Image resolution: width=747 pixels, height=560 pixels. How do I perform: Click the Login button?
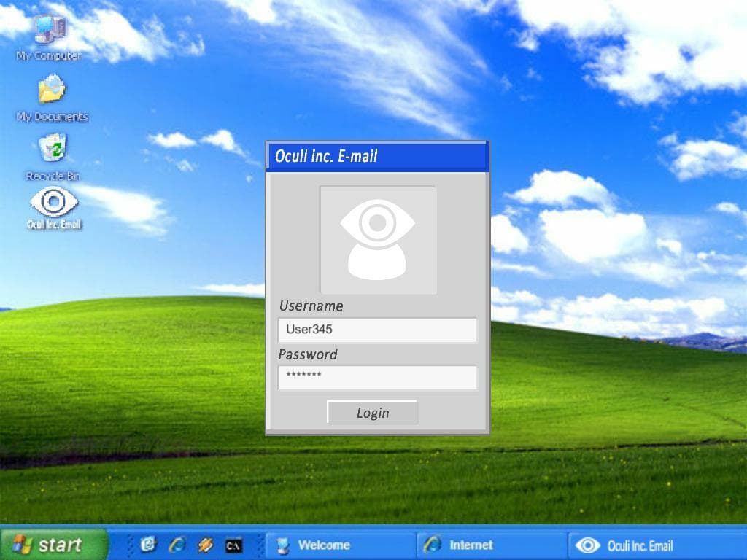[x=373, y=413]
